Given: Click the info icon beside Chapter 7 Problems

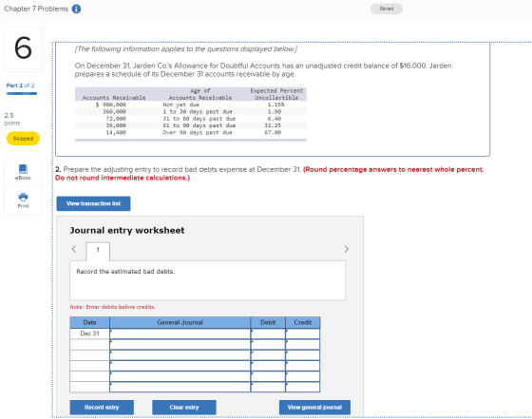Looking at the screenshot, I should click(76, 9).
